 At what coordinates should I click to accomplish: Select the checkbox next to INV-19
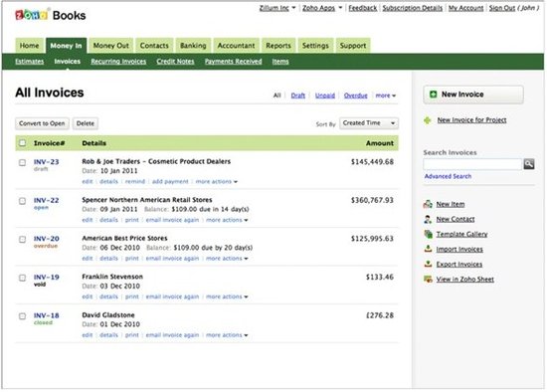pyautogui.click(x=22, y=278)
